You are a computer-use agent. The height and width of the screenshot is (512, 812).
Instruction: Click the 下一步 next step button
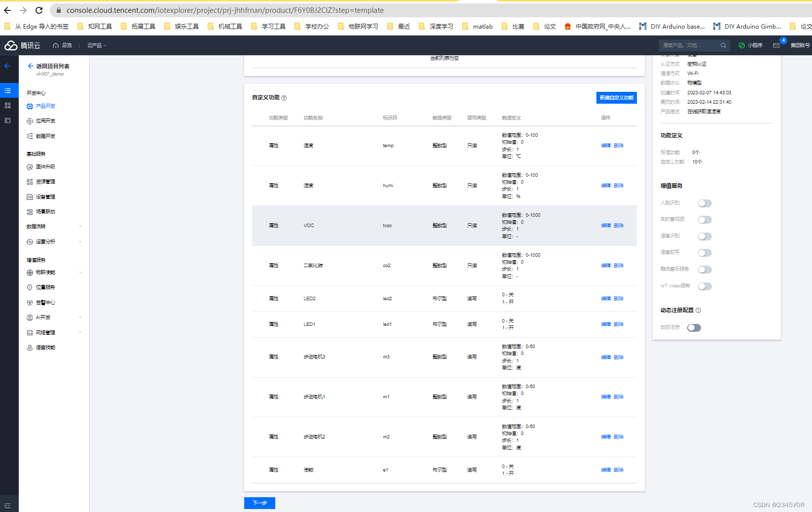259,503
